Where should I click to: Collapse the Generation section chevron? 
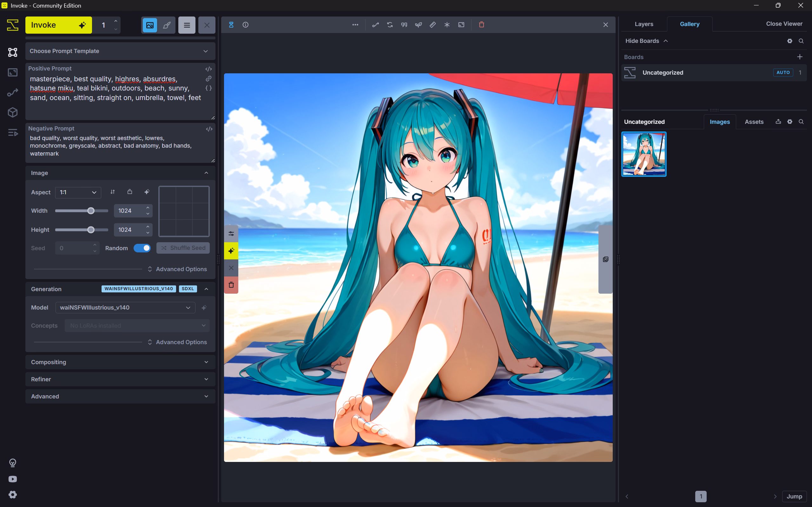coord(207,289)
